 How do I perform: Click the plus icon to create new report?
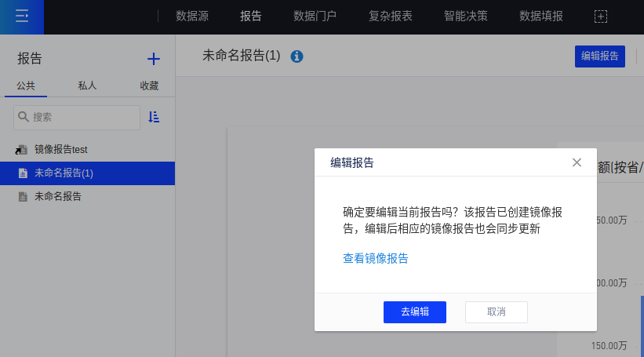pyautogui.click(x=154, y=59)
